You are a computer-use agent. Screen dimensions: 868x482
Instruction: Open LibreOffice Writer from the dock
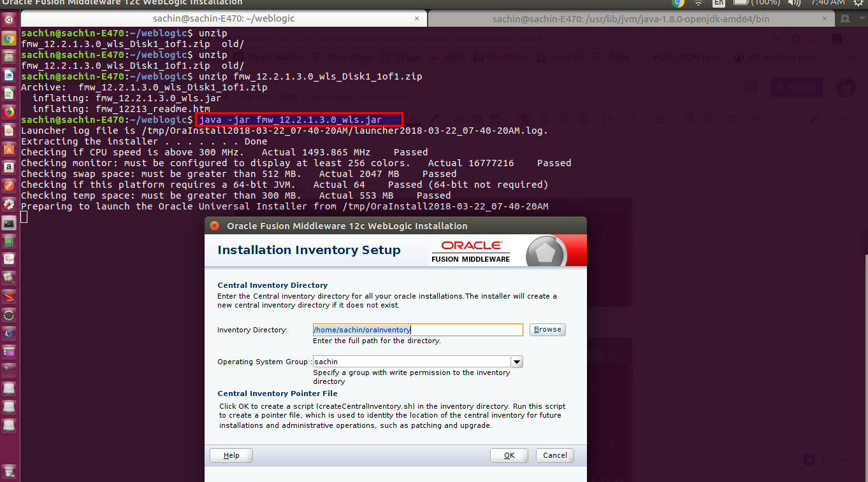[9, 75]
